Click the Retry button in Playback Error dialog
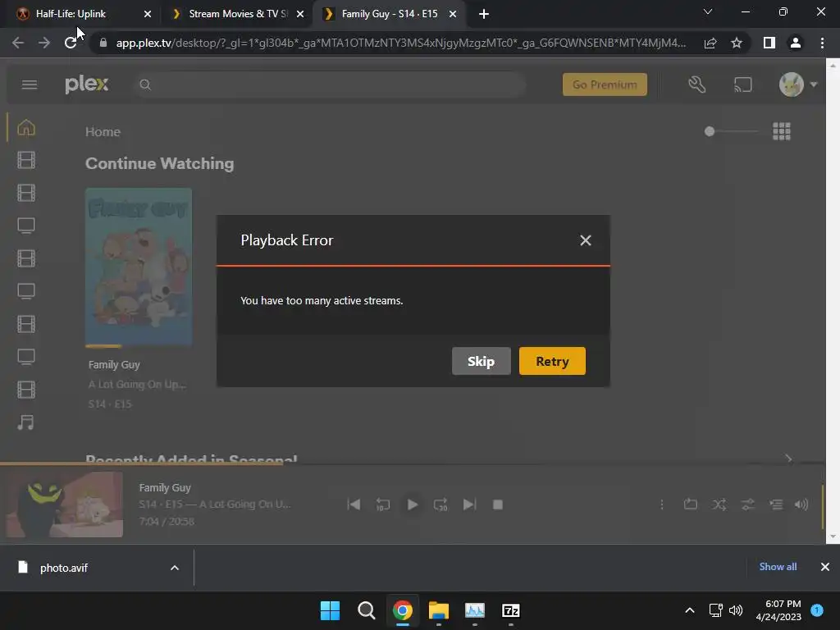Viewport: 840px width, 630px height. point(552,361)
